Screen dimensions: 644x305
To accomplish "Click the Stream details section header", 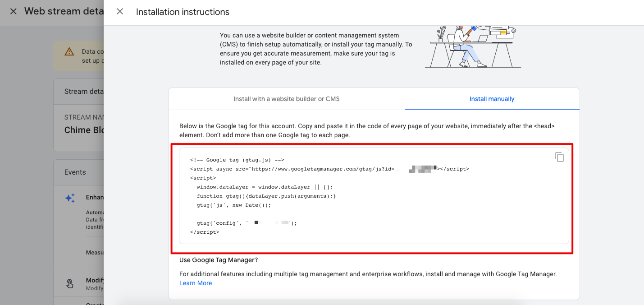I will 84,91.
